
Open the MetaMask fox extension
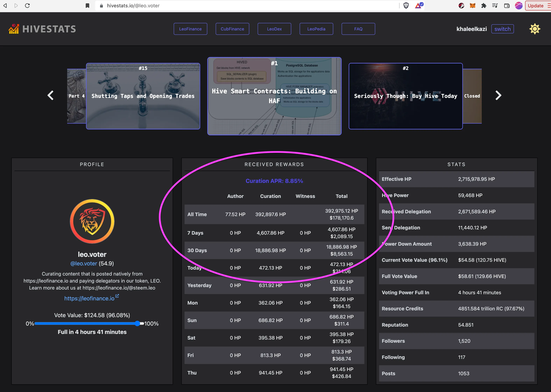(x=472, y=6)
